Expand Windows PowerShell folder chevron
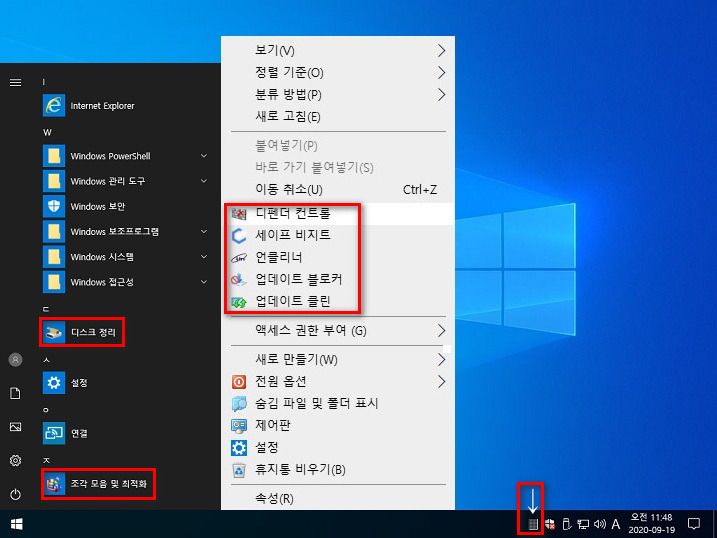Image resolution: width=717 pixels, height=538 pixels. pos(204,156)
